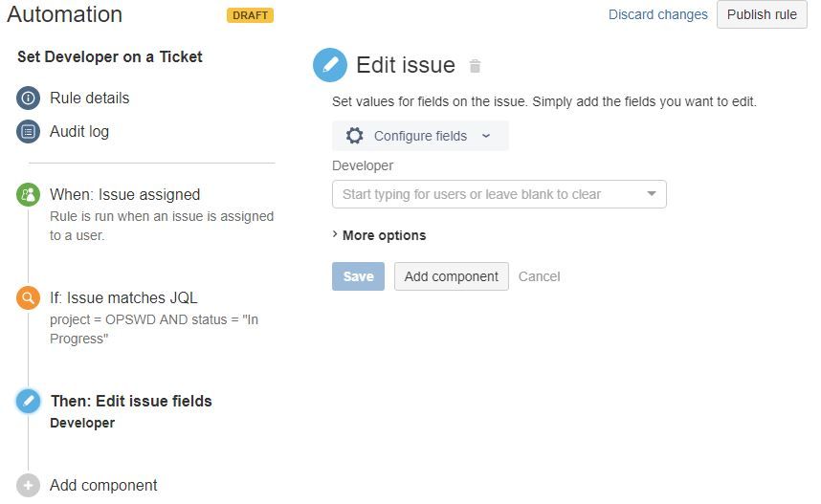Screen dimensions: 821x504
Task: Click the Publish rule button
Action: pos(762,14)
